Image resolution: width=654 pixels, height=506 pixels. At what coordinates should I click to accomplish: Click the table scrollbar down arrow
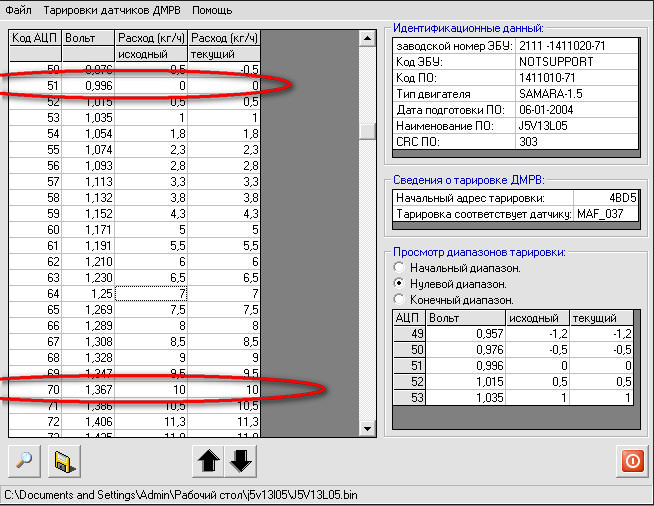point(367,428)
